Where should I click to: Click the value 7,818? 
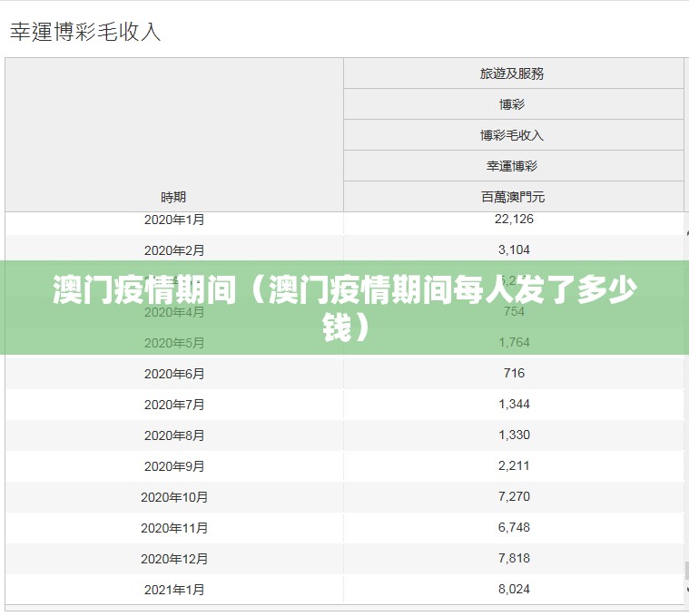514,558
